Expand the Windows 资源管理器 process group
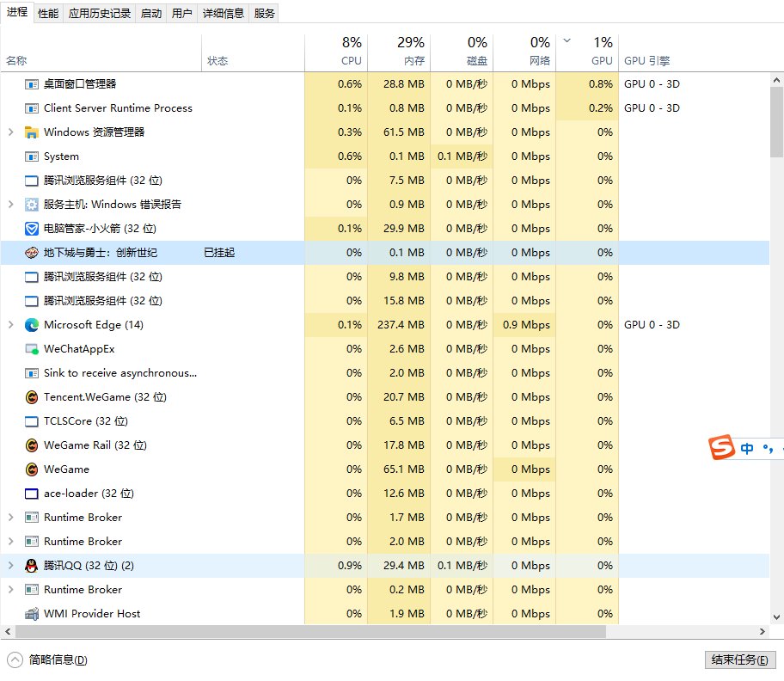Image resolution: width=784 pixels, height=681 pixels. [11, 132]
